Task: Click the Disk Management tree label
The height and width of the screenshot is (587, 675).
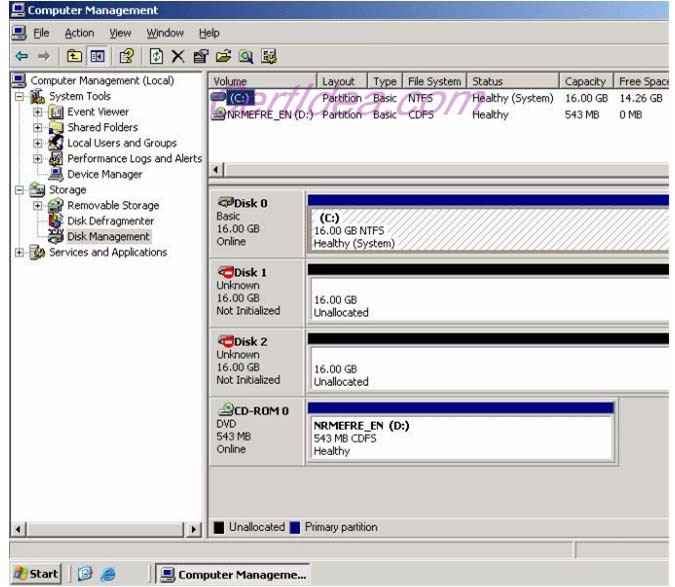Action: 108,236
